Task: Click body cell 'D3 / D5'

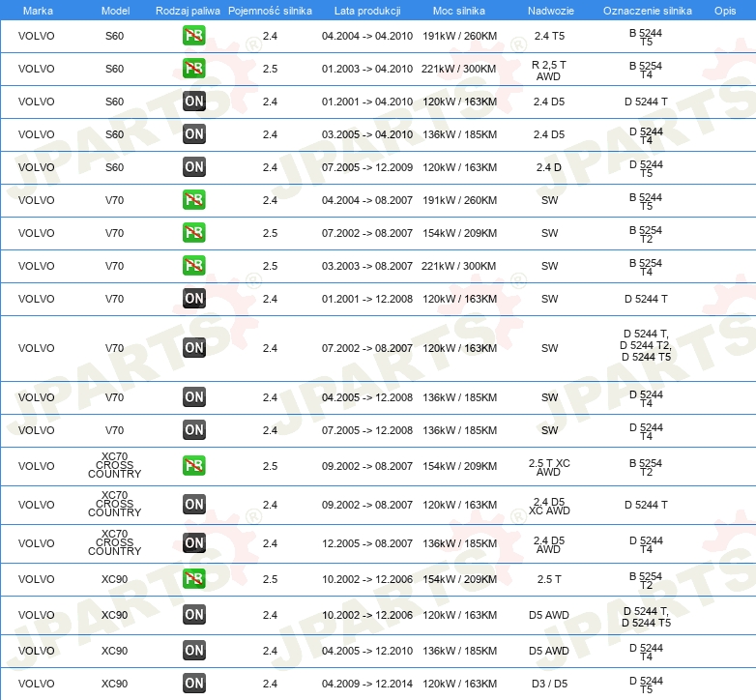Action: pos(549,684)
